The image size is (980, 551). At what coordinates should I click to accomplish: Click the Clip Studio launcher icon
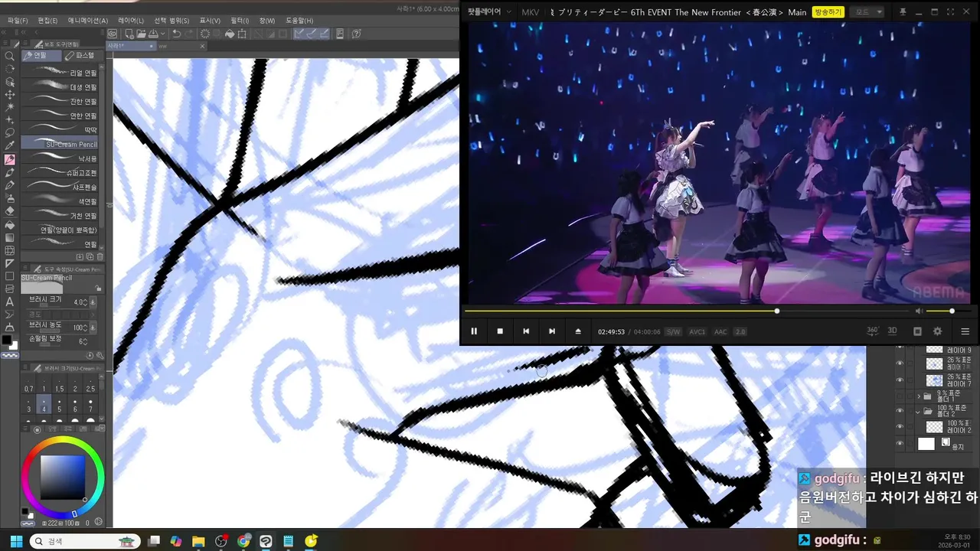point(113,34)
